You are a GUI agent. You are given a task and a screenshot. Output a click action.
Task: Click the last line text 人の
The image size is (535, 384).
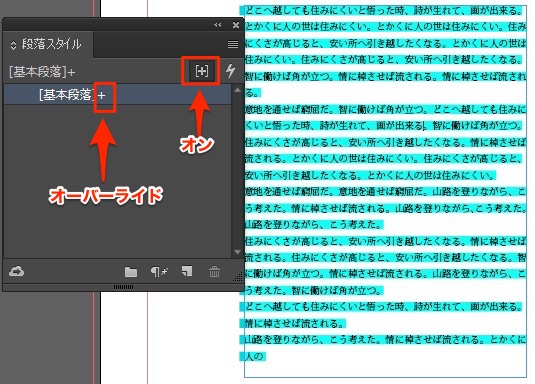[x=255, y=357]
